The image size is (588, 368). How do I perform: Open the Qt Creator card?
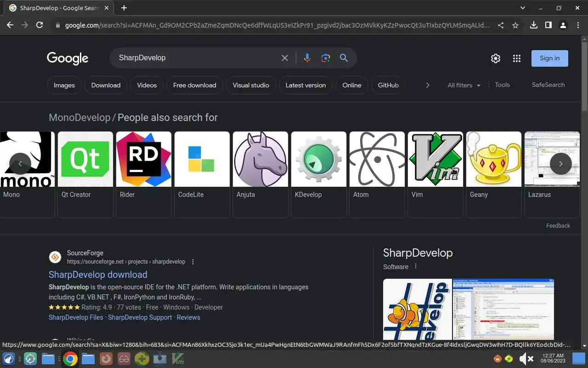tap(85, 174)
